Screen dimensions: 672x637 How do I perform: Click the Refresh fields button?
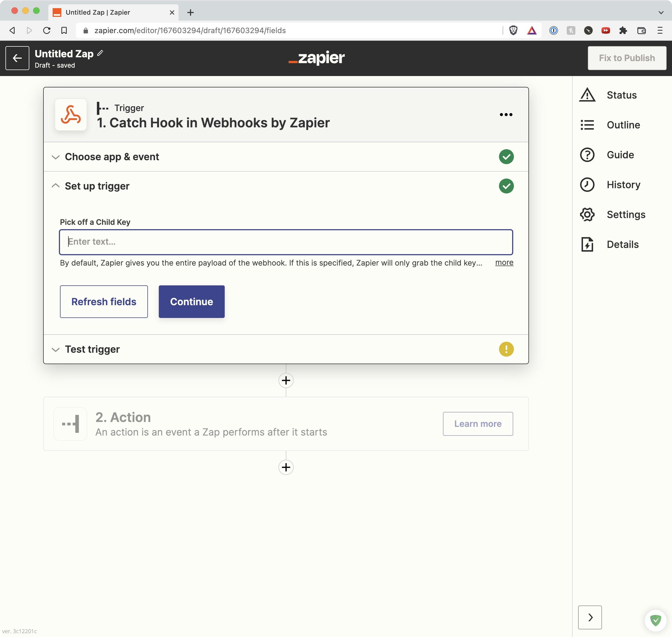pyautogui.click(x=103, y=301)
